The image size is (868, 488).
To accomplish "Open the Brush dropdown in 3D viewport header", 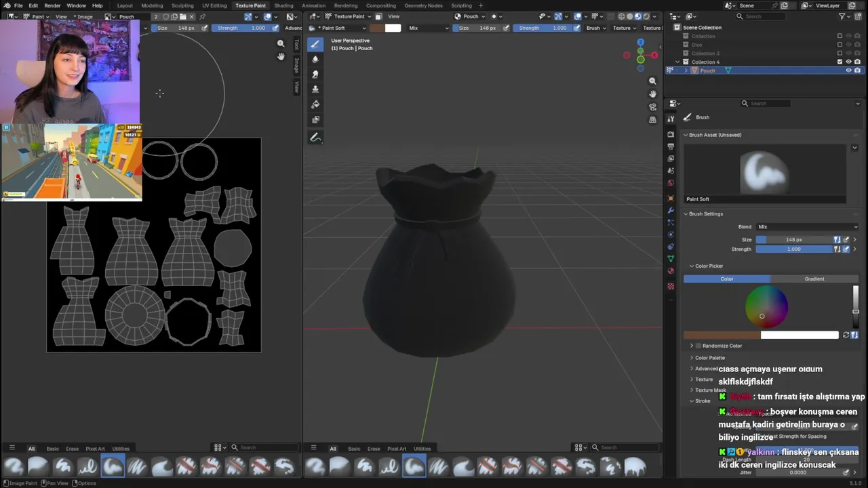I will [x=596, y=28].
